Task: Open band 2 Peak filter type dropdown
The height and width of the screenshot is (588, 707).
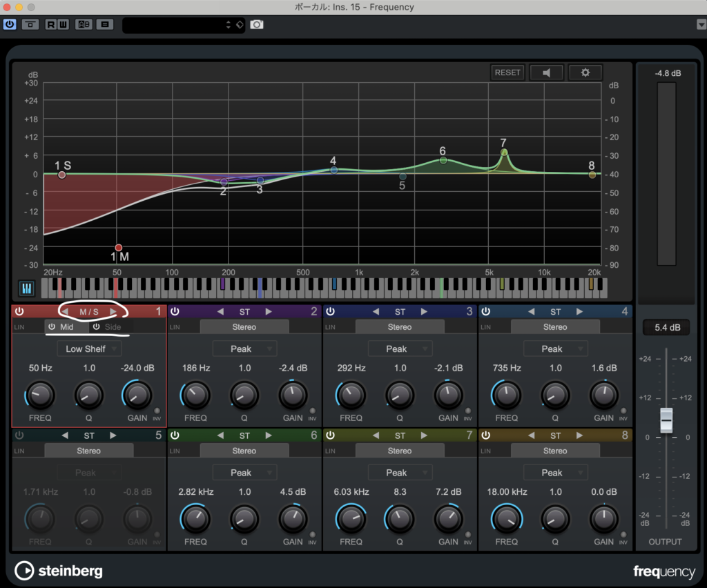Action: [x=244, y=349]
